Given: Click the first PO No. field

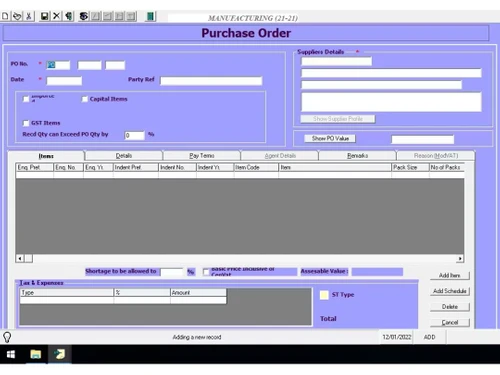Looking at the screenshot, I should click(58, 65).
